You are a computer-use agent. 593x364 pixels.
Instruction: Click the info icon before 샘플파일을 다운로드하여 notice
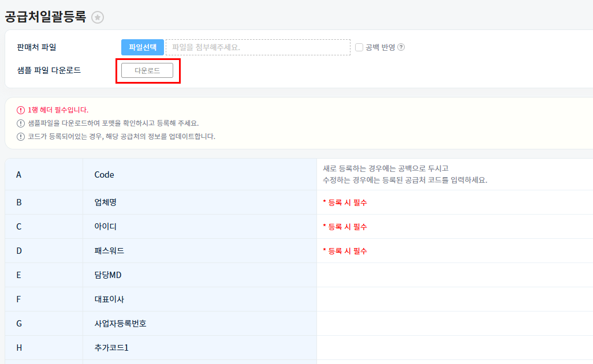pos(21,123)
